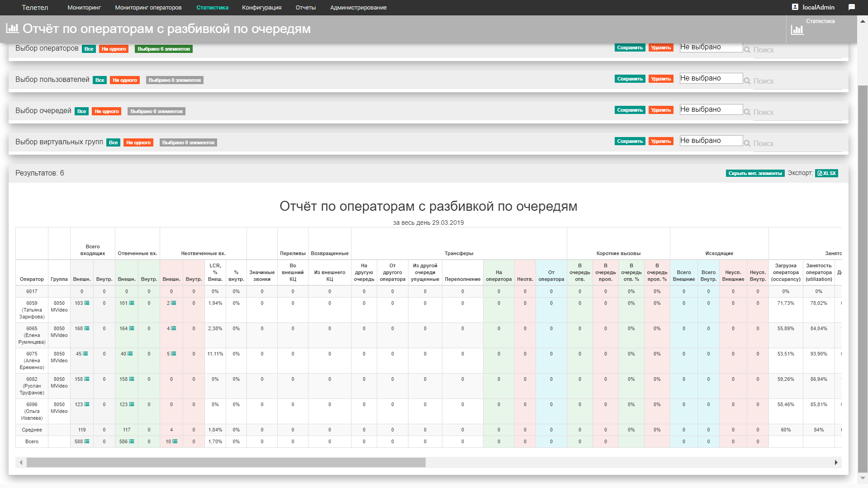Open list icon beside 5 unanswered calls, row 6075

pos(173,354)
